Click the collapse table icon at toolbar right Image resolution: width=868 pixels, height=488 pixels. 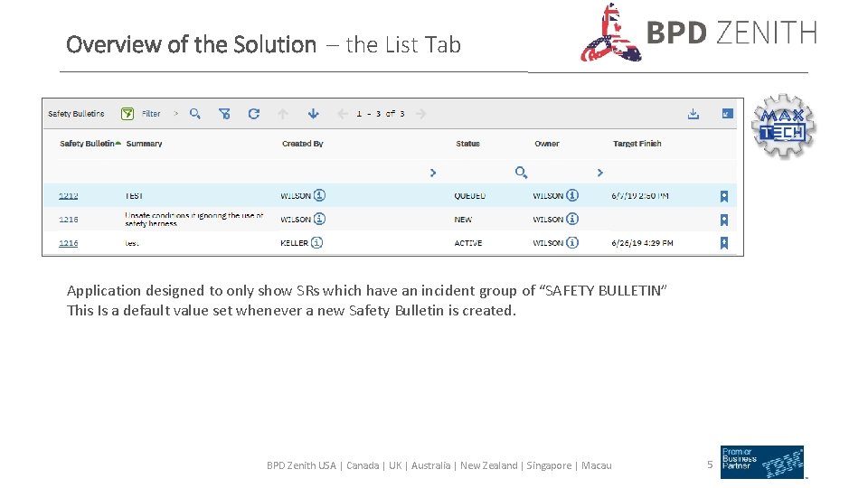727,114
